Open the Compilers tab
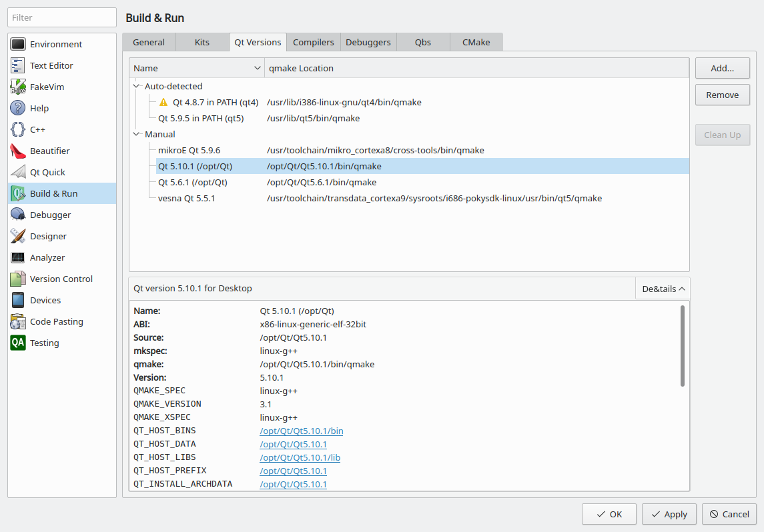 314,42
